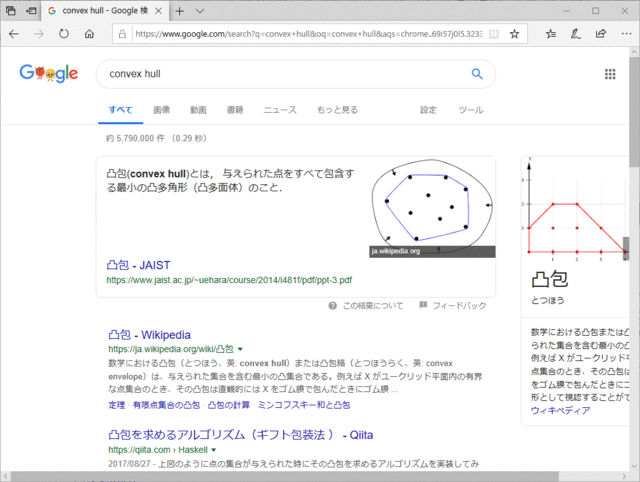The width and height of the screenshot is (640, 482).
Task: Click the 凸包 knowledge panel title
Action: click(x=550, y=280)
